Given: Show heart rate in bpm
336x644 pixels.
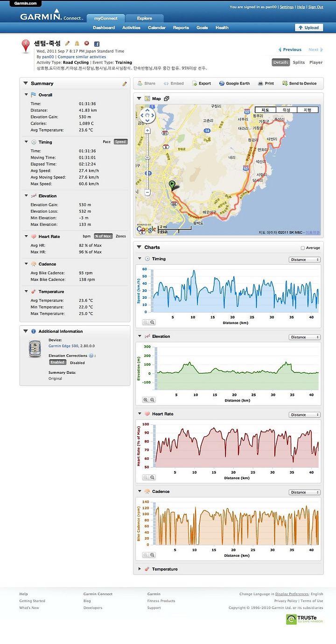Looking at the screenshot, I should tap(86, 236).
